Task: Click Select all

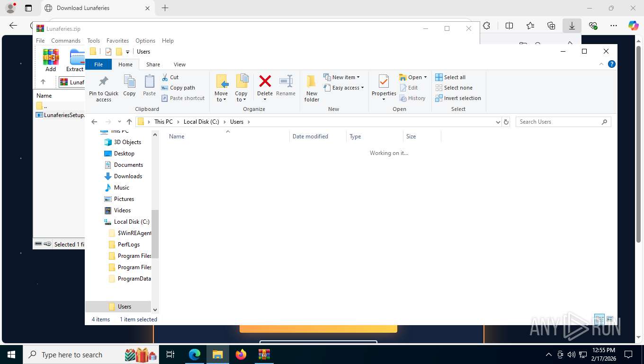Action: click(x=450, y=77)
